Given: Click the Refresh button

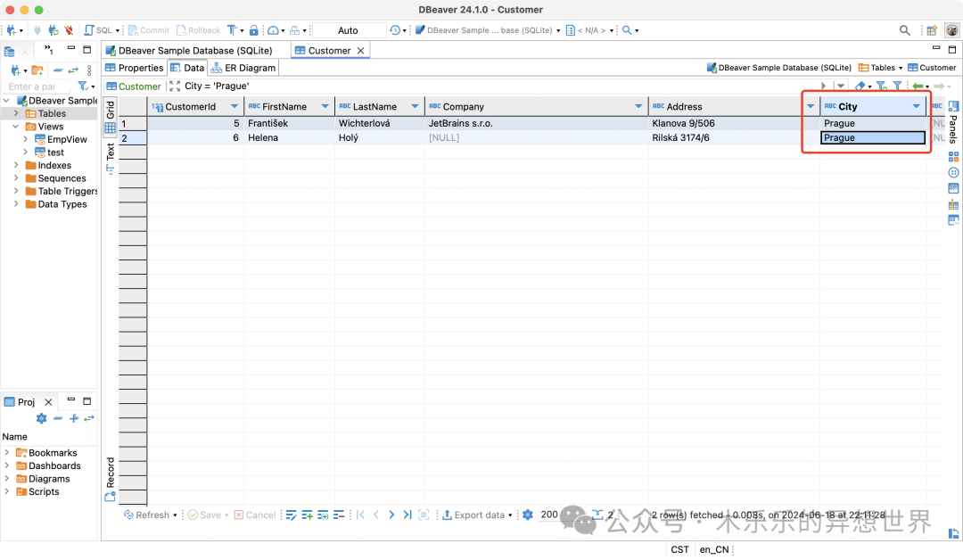Looking at the screenshot, I should 147,515.
